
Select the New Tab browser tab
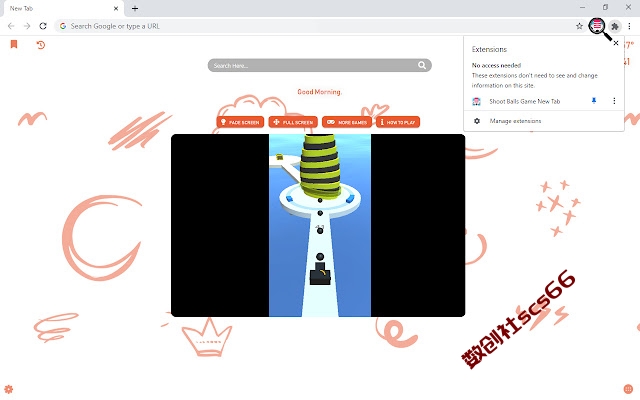[63, 8]
